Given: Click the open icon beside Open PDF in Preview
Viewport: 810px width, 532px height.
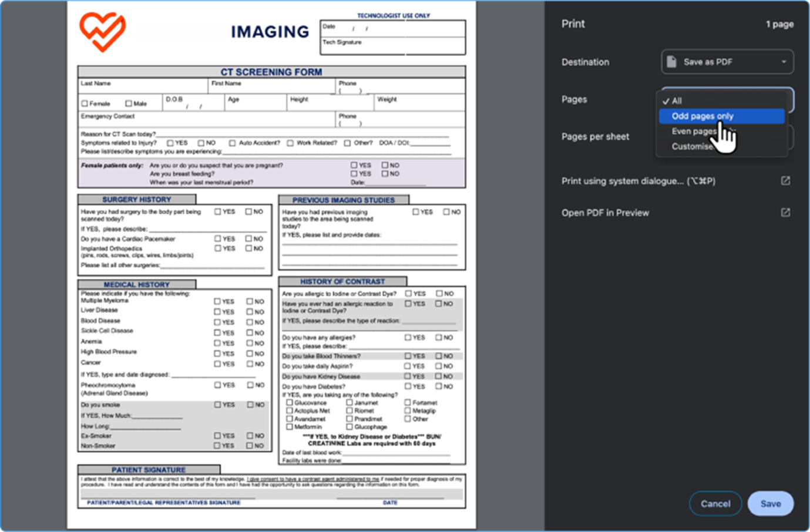Looking at the screenshot, I should pyautogui.click(x=785, y=213).
